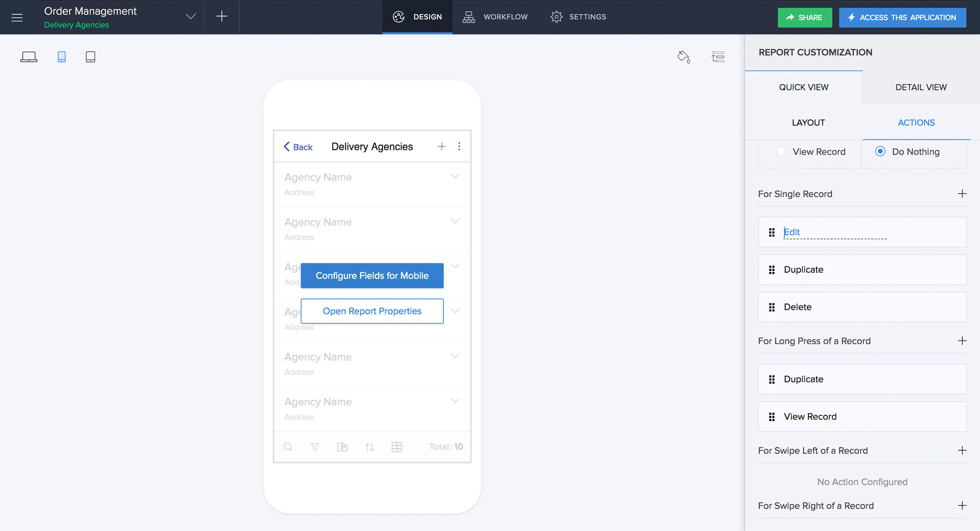The image size is (980, 531).
Task: Grab handle of Long Press View Record action
Action: tap(771, 417)
